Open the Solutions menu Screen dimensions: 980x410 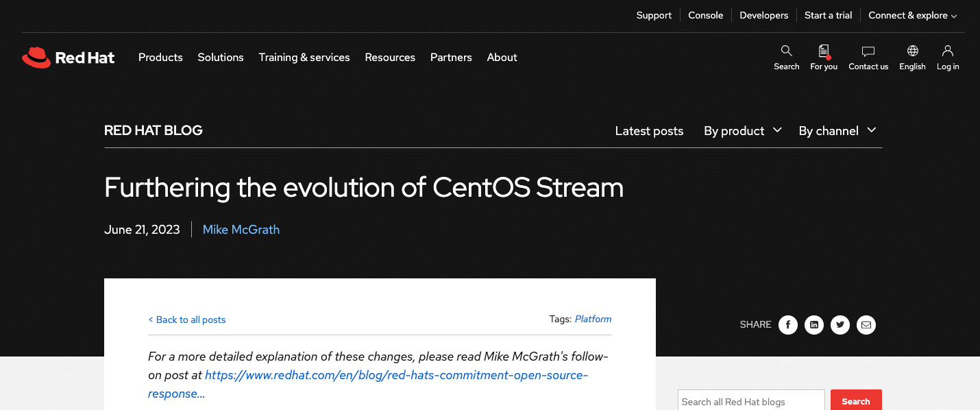click(x=221, y=58)
